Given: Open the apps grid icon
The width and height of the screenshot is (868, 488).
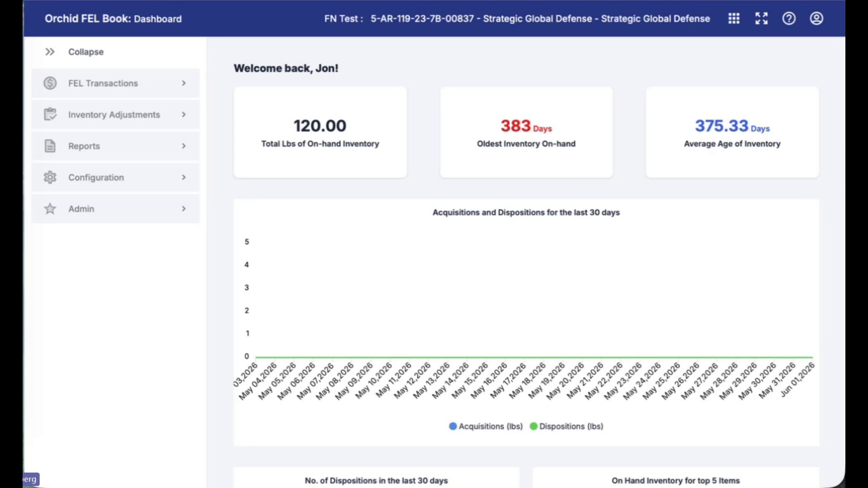Looking at the screenshot, I should point(733,18).
